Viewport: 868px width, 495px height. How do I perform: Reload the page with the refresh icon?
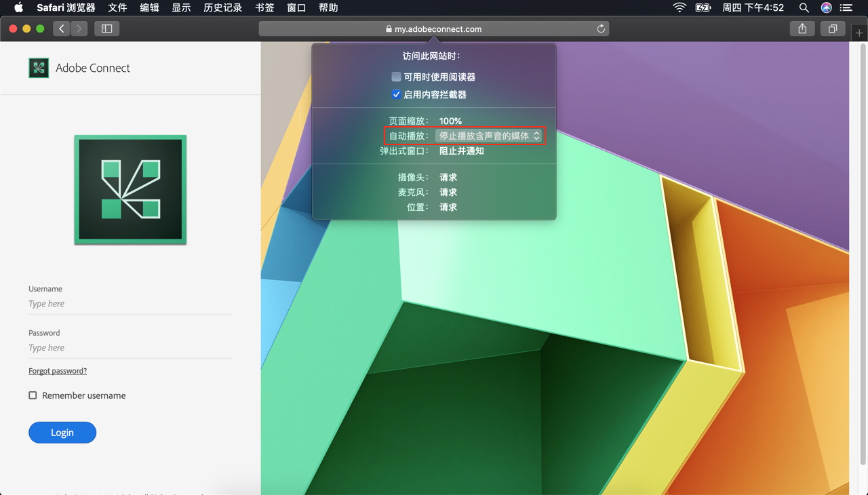click(x=601, y=28)
